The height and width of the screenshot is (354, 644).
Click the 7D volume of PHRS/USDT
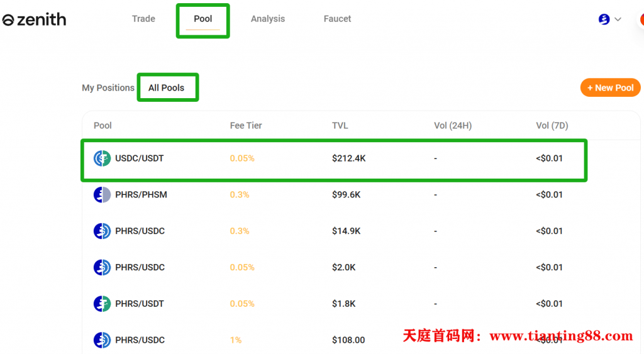click(549, 304)
